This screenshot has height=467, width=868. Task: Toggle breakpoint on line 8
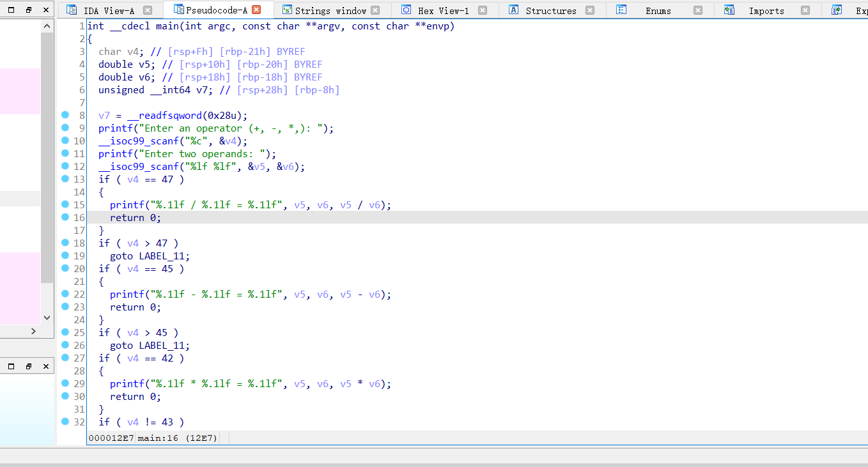pos(65,115)
